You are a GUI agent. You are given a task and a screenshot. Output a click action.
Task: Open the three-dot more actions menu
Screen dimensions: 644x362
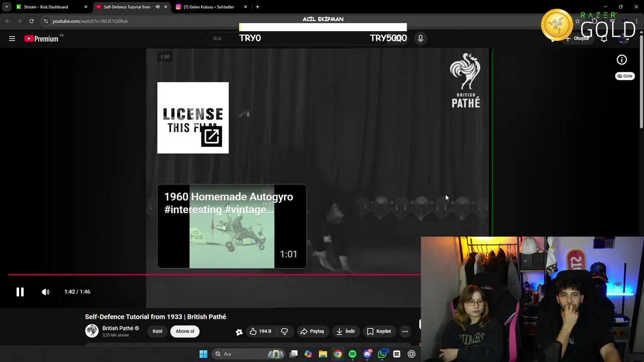coord(405,331)
